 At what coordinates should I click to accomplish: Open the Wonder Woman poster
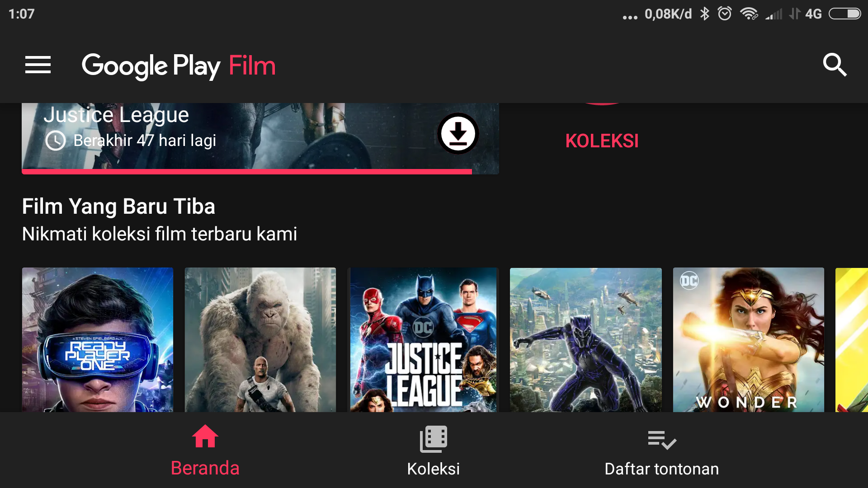pos(749,340)
